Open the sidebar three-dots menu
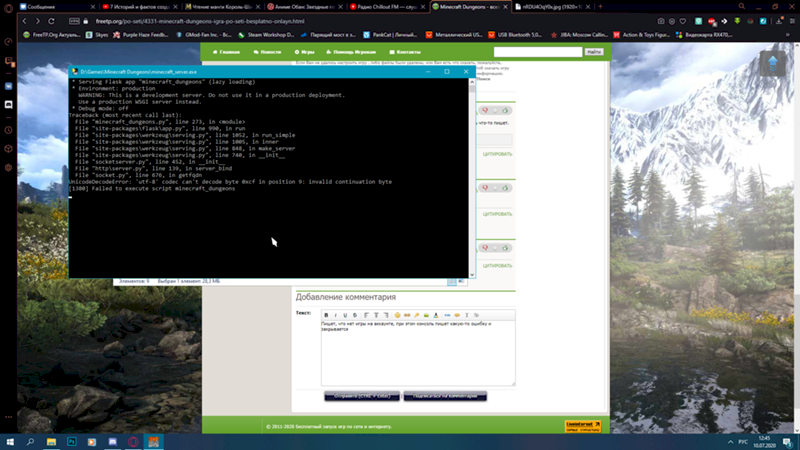 (x=8, y=417)
